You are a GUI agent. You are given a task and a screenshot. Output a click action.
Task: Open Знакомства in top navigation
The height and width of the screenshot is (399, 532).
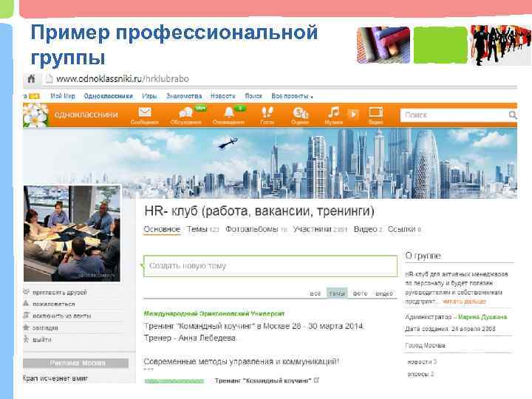pyautogui.click(x=184, y=96)
